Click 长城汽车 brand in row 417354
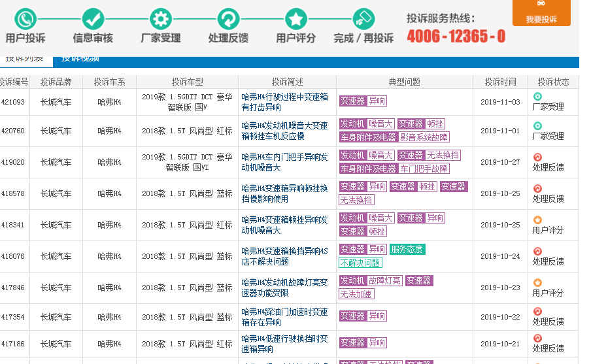Viewport: 589px width, 364px height. (56, 317)
